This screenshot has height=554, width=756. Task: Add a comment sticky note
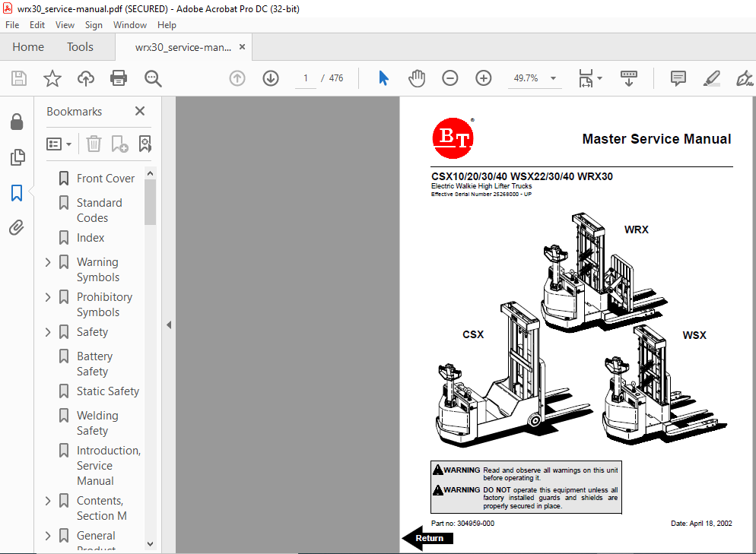tap(678, 78)
